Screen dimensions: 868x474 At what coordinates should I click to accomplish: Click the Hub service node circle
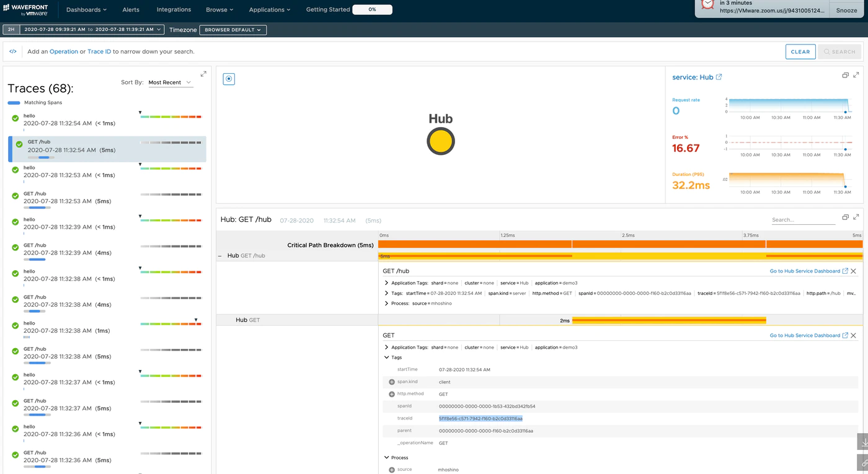(x=441, y=141)
